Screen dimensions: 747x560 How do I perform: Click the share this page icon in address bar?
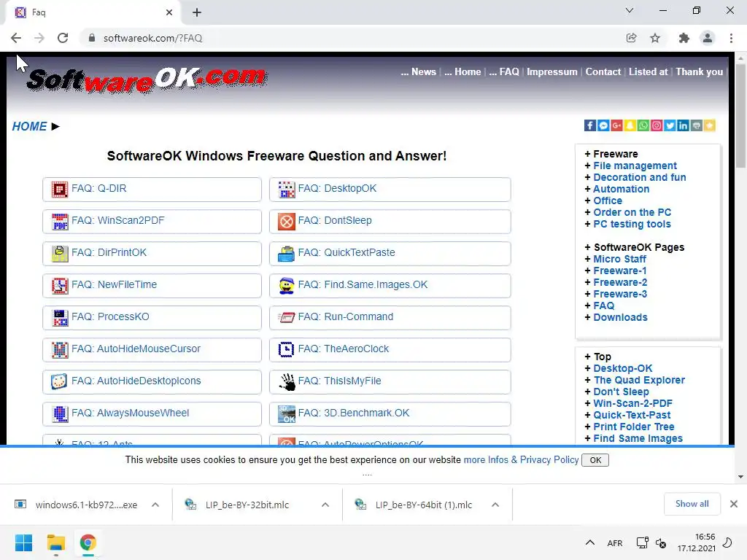pos(631,38)
